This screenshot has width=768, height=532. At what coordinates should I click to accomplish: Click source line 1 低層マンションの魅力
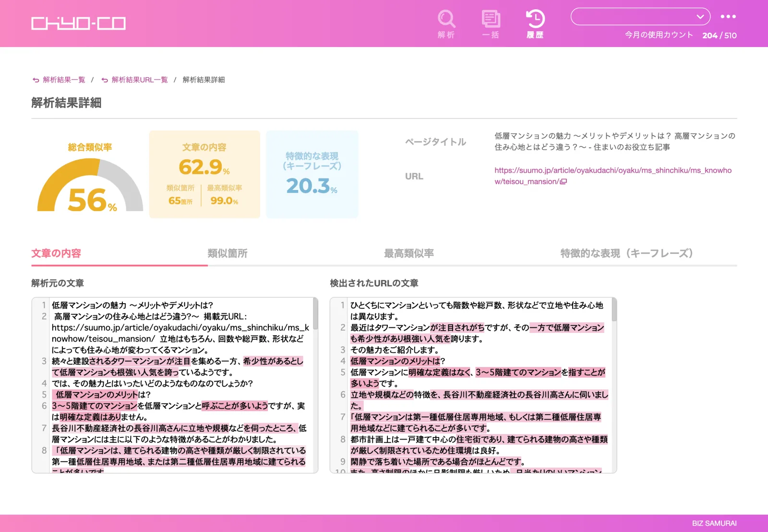tap(132, 305)
